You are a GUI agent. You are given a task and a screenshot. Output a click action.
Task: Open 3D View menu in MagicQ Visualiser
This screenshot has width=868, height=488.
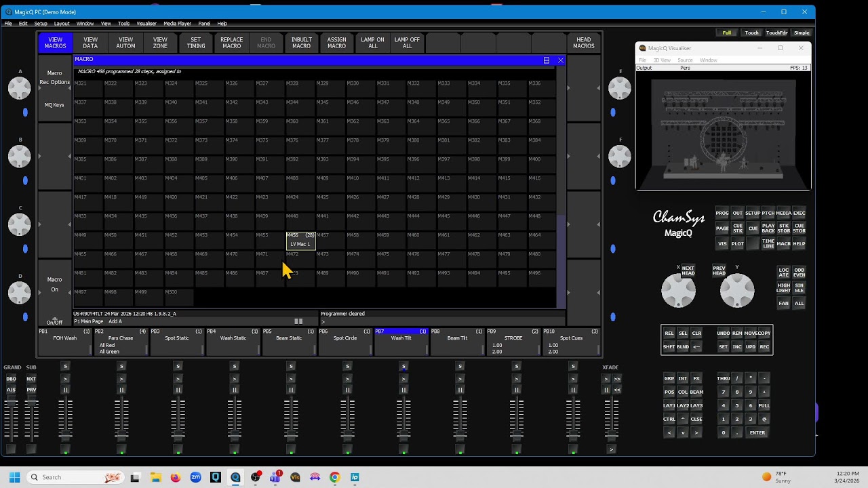662,60
